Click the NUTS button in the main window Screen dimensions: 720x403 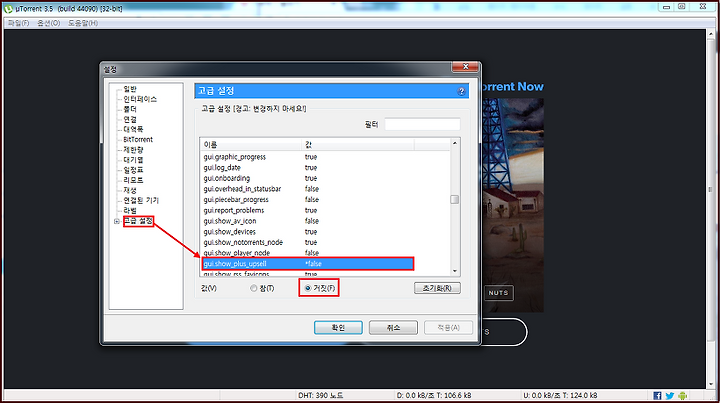click(499, 293)
